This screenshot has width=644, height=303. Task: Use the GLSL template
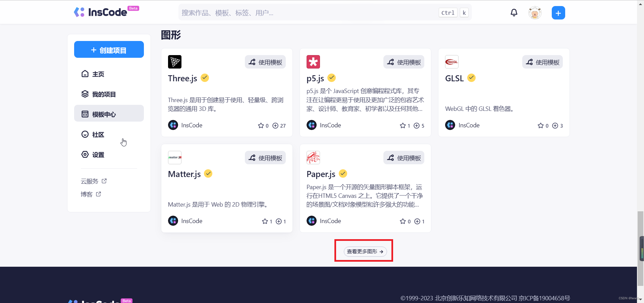click(542, 62)
